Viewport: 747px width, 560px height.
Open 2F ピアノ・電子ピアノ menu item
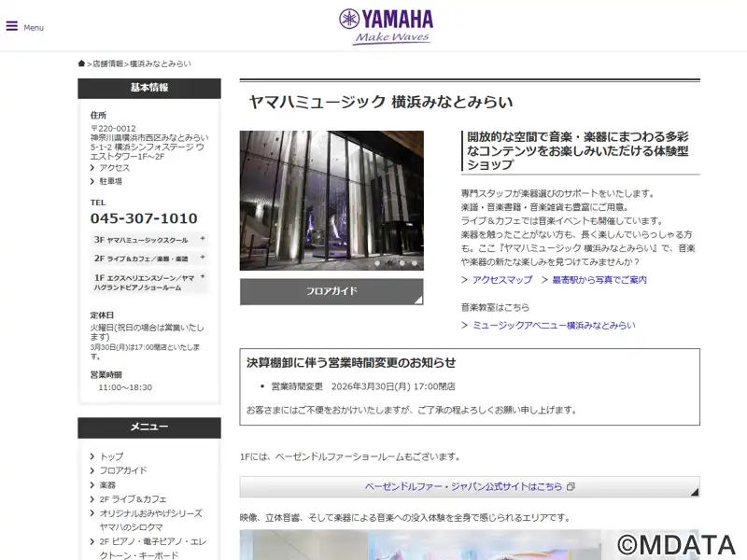point(152,548)
